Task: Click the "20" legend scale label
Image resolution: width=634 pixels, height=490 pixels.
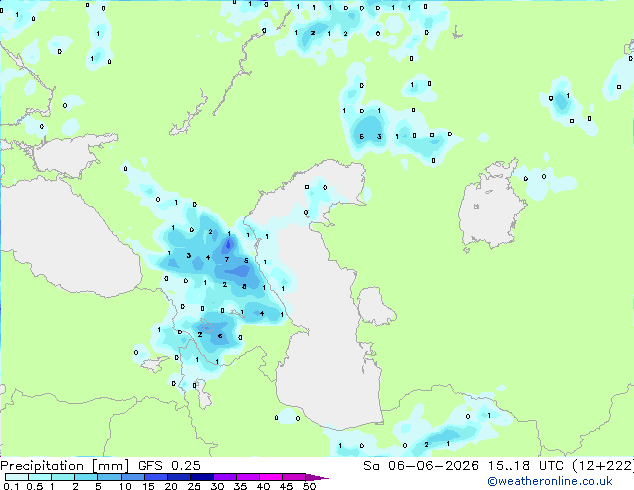Action: pyautogui.click(x=171, y=486)
